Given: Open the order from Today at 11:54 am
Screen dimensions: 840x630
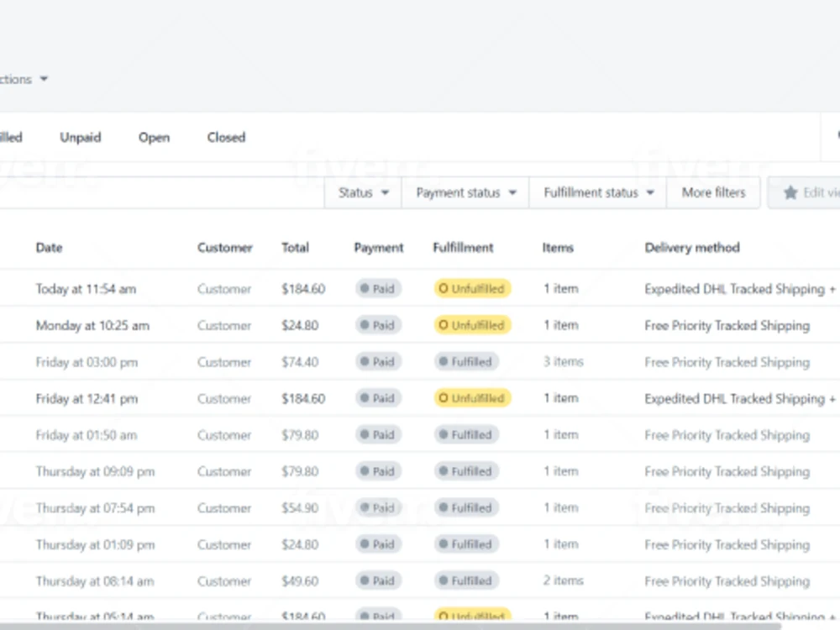Looking at the screenshot, I should pyautogui.click(x=420, y=289).
